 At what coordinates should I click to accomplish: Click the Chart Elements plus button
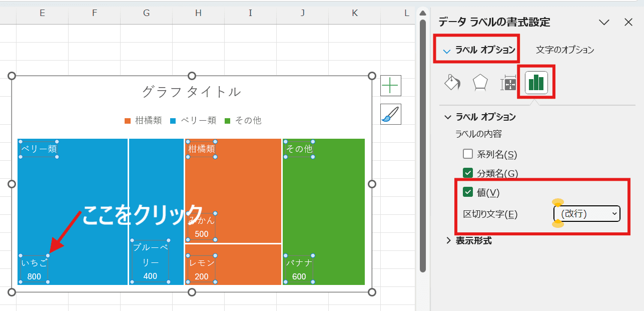coord(390,86)
